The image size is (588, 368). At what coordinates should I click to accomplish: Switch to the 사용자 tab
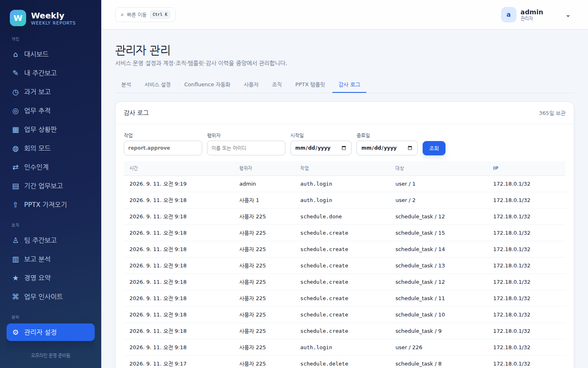tap(251, 85)
